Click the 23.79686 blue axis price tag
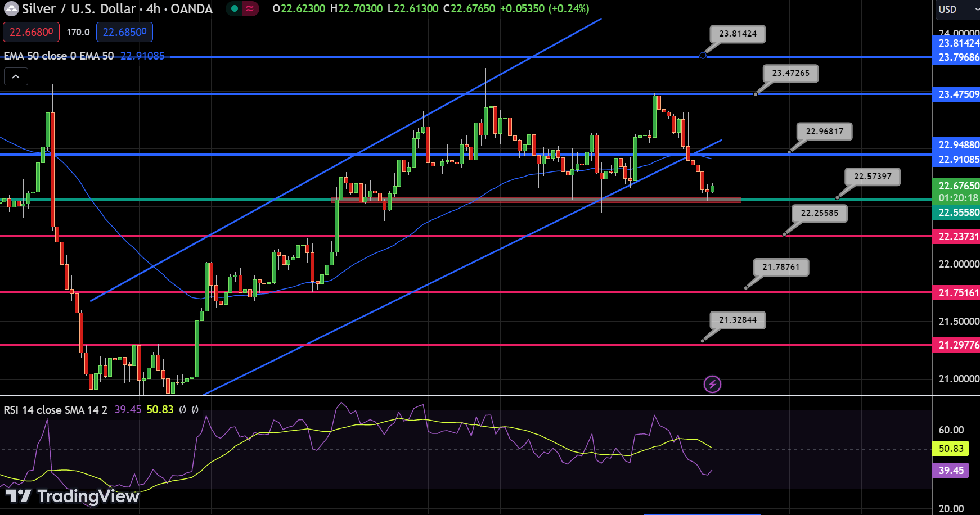The image size is (980, 515). 956,57
